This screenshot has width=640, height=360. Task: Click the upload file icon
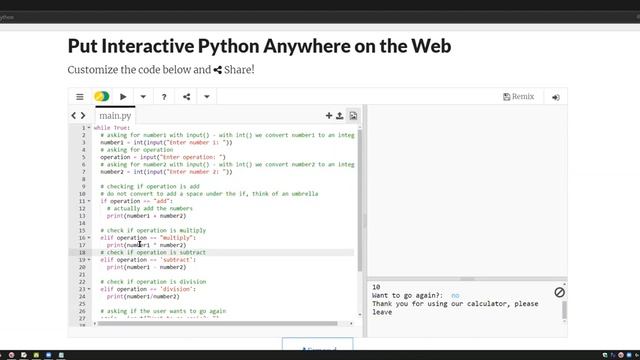tap(340, 116)
